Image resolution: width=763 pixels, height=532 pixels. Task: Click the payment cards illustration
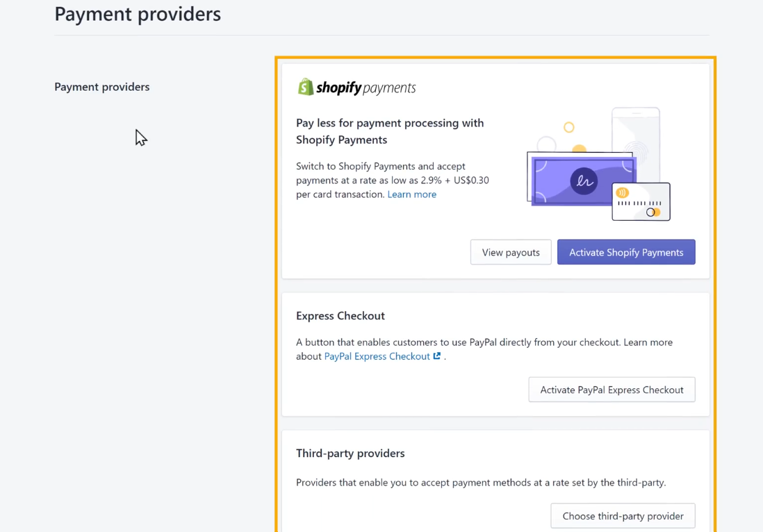click(x=598, y=164)
